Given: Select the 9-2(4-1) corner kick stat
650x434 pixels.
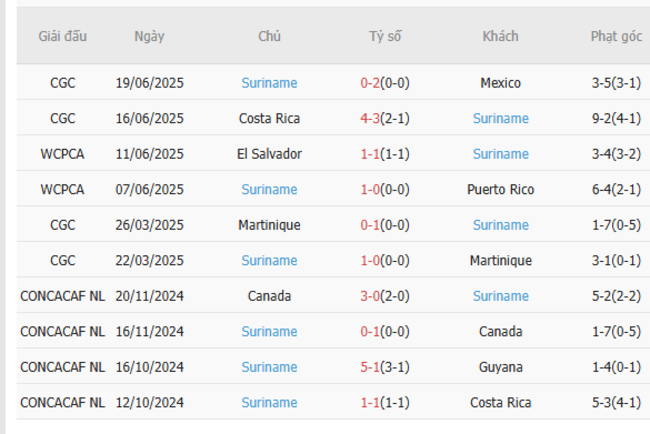Looking at the screenshot, I should coord(616,118).
